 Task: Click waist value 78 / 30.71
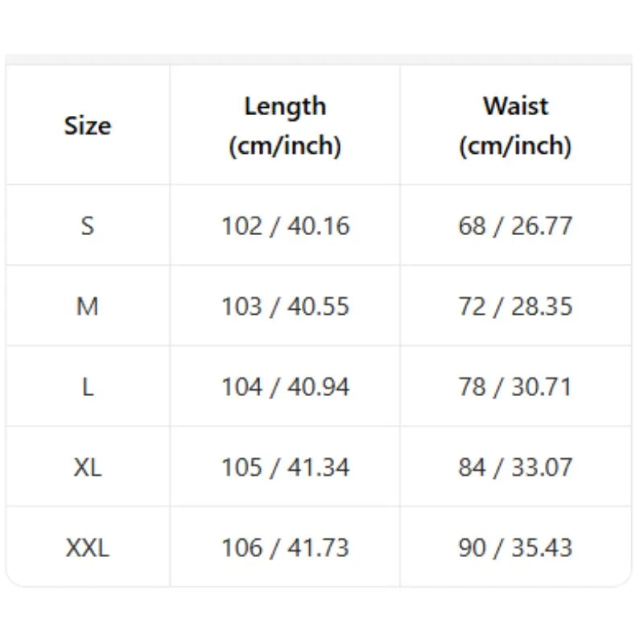point(515,387)
